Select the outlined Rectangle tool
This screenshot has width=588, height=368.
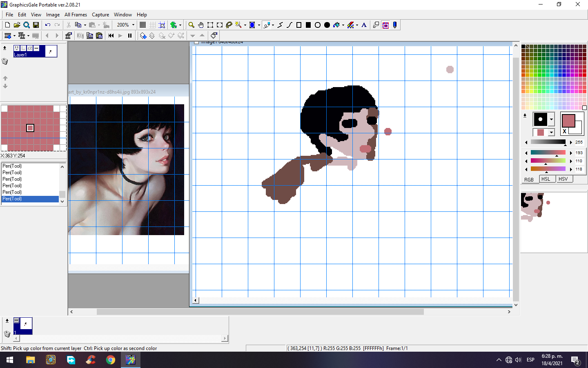coord(299,25)
